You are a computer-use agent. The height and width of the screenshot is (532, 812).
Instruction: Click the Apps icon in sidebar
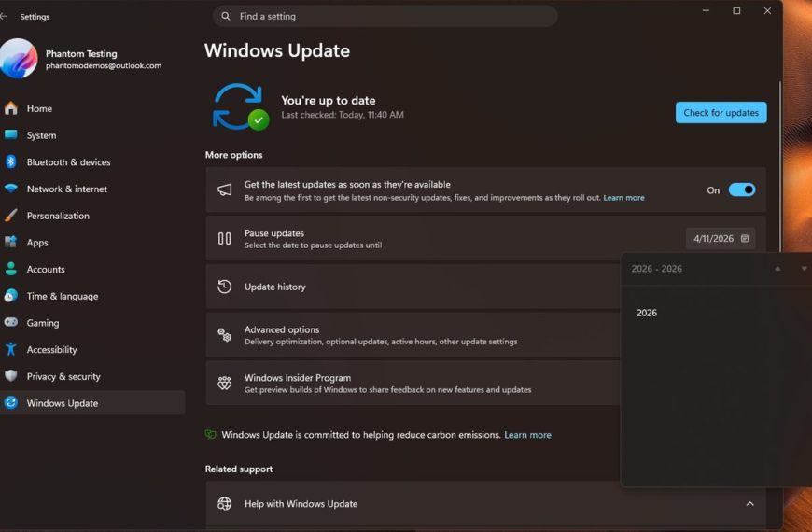coord(11,242)
